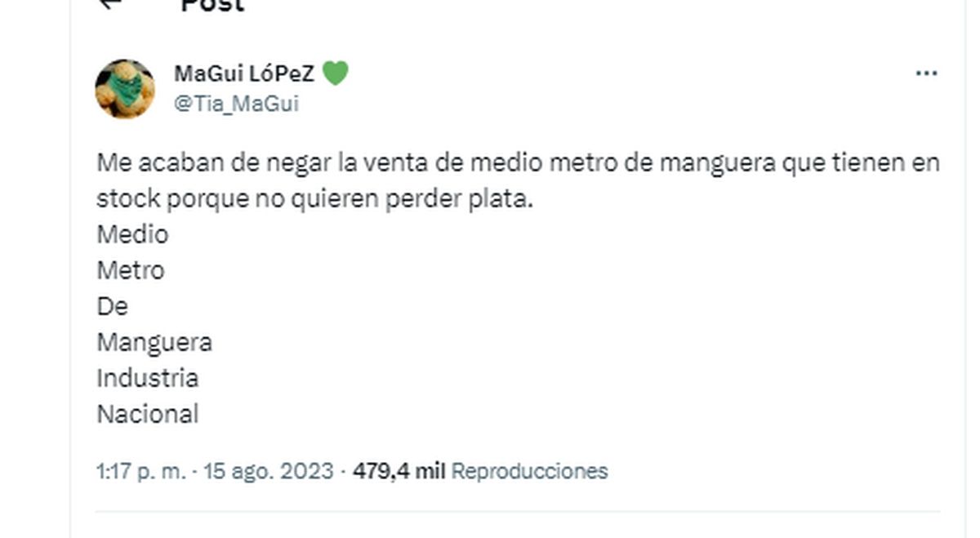Click the standalone word "De"
980x538 pixels.
pos(113,306)
